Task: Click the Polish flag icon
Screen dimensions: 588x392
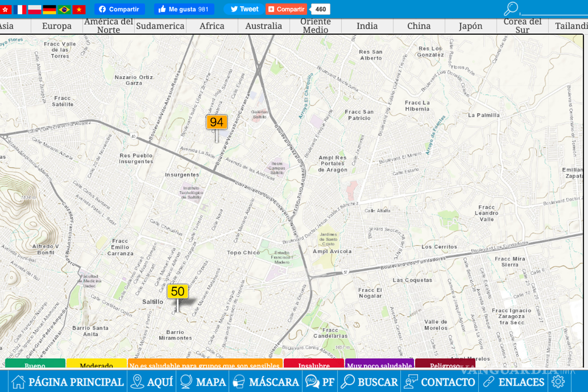Action: pyautogui.click(x=35, y=9)
